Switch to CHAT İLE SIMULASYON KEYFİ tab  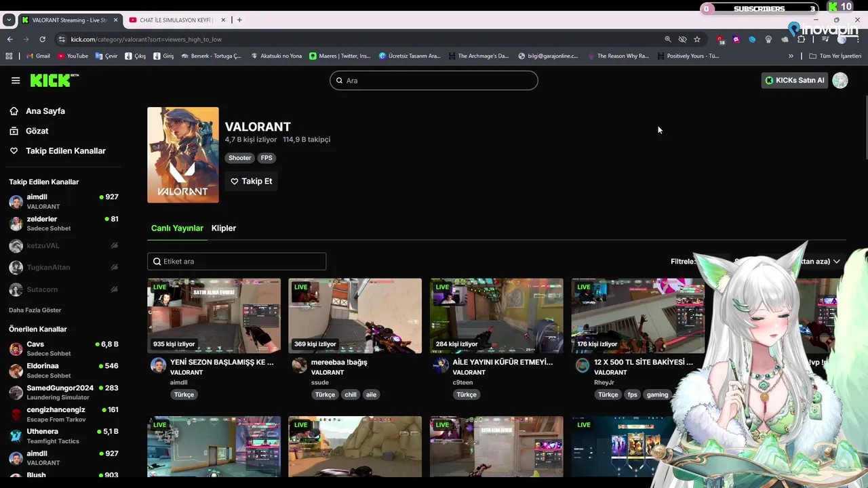pos(178,20)
